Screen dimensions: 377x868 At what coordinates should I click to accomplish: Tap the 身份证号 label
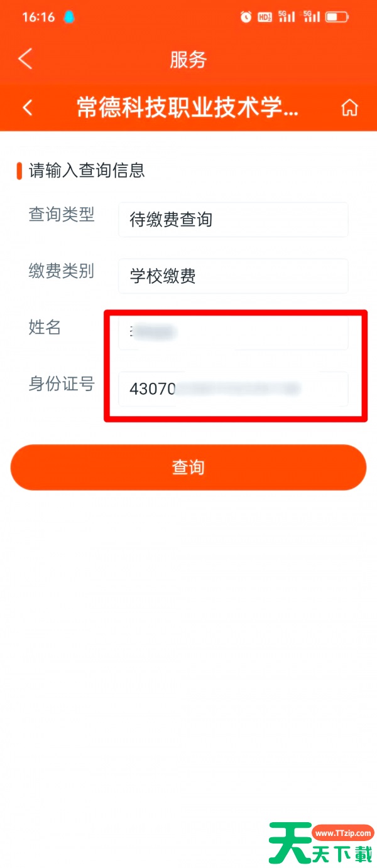click(x=62, y=384)
